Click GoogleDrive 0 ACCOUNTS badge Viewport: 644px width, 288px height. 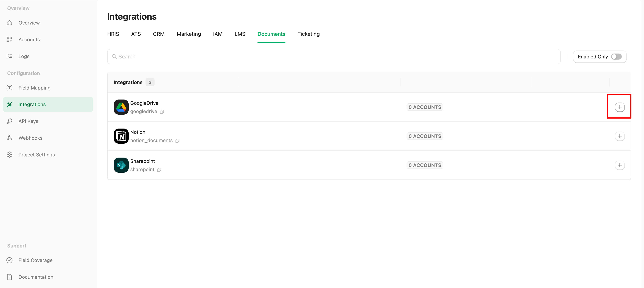(x=425, y=107)
